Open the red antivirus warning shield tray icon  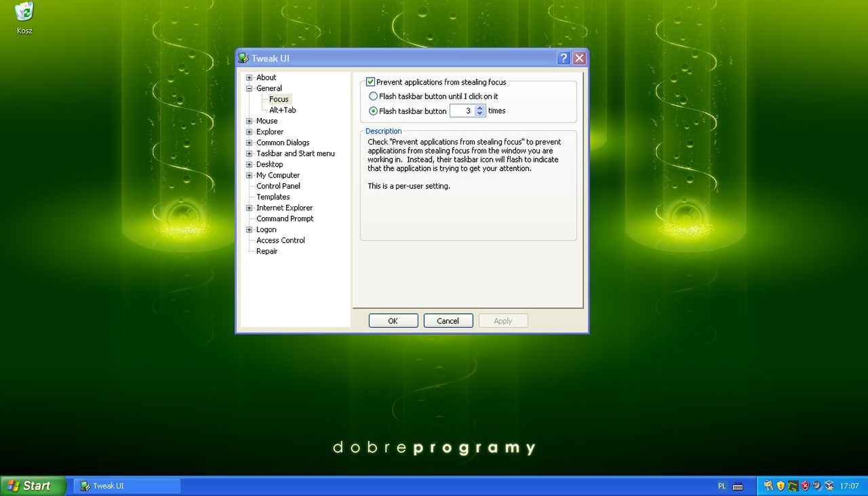[804, 485]
